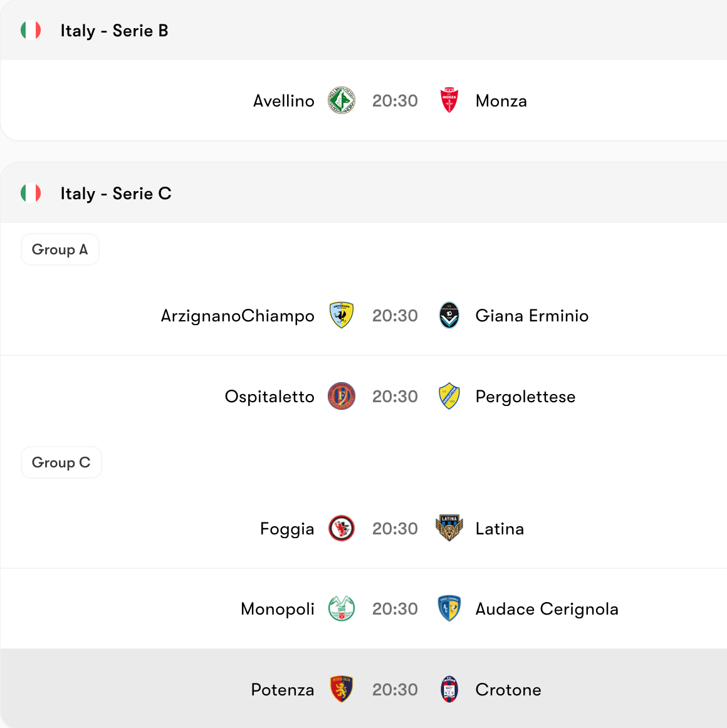Click the Pergolettese shield logo
The height and width of the screenshot is (728, 727).
(x=449, y=396)
